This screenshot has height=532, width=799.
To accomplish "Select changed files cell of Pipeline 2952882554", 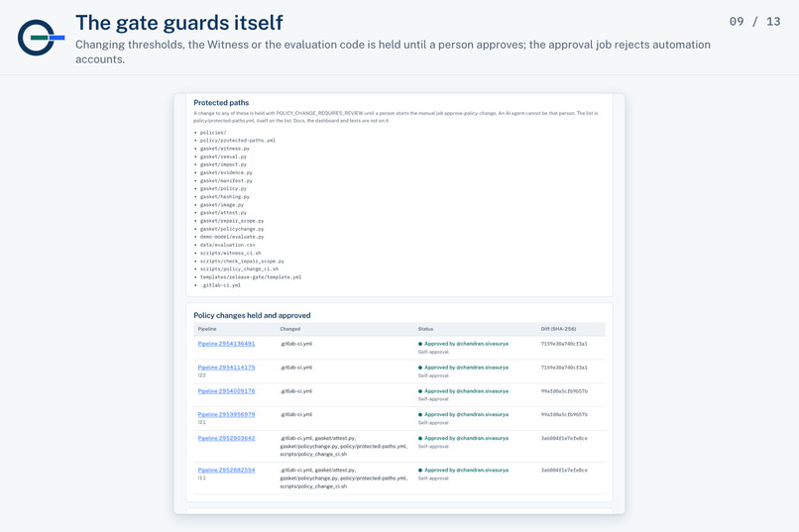I will [343, 479].
